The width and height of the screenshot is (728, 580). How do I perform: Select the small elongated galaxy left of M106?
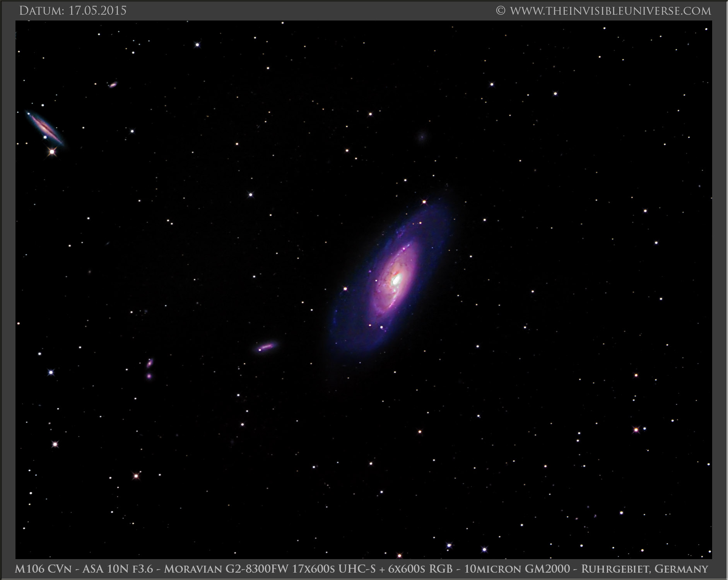tap(266, 346)
